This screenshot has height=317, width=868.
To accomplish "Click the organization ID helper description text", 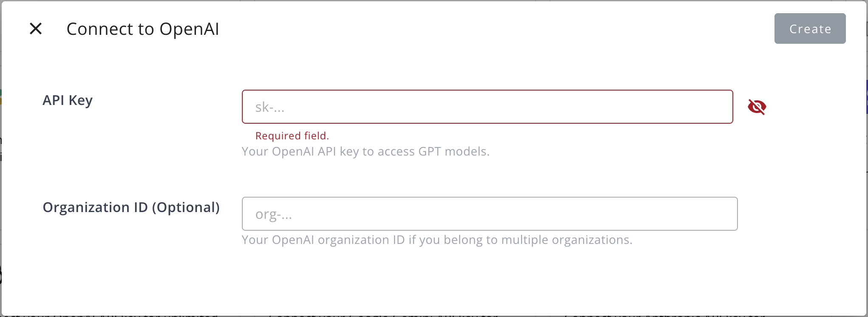I will pos(437,240).
